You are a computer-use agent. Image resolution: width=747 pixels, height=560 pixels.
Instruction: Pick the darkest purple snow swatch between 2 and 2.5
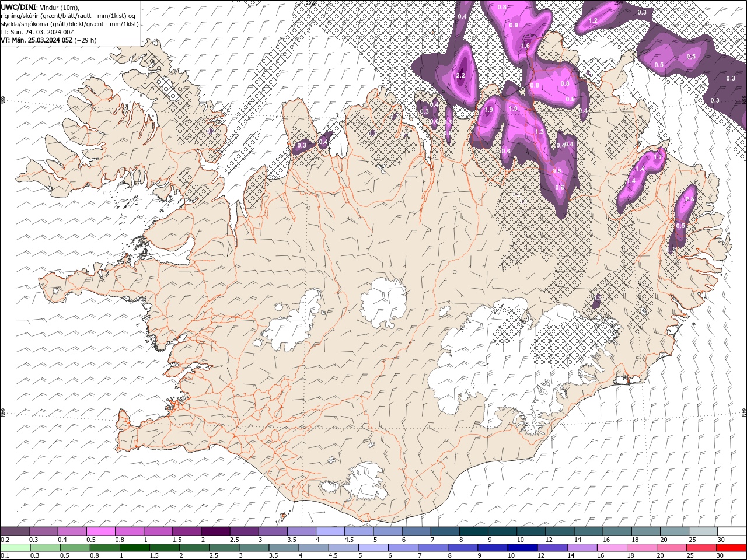pos(215,531)
